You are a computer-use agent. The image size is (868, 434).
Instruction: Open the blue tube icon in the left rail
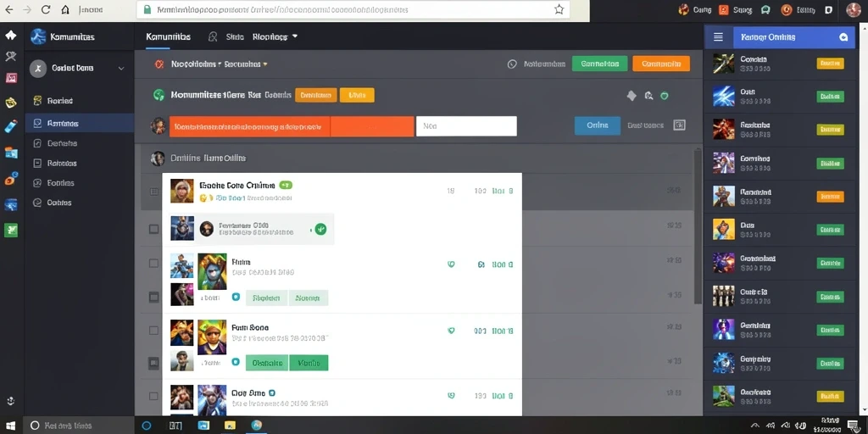(x=11, y=126)
